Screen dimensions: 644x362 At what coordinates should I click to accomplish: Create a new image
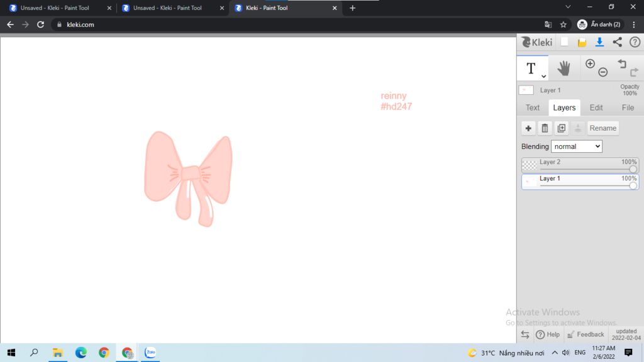point(565,42)
